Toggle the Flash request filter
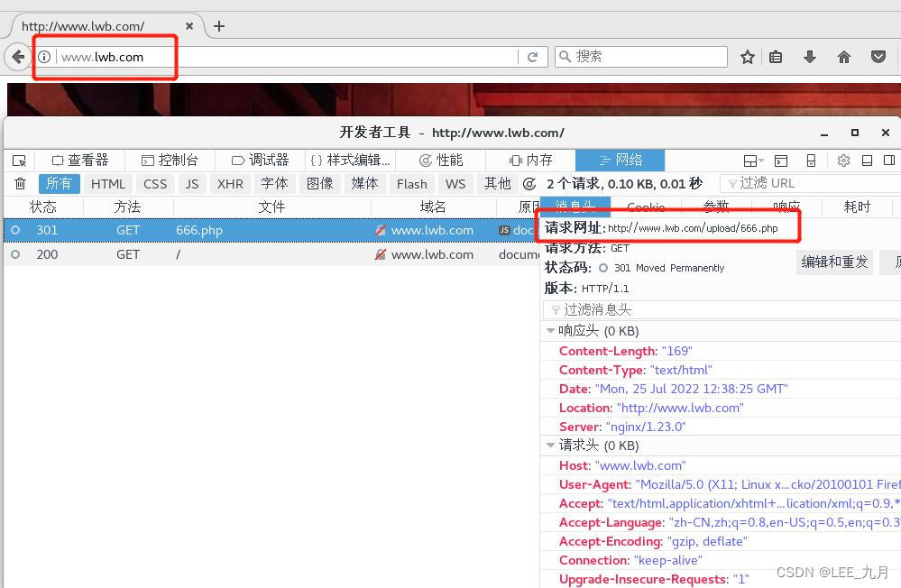Image resolution: width=901 pixels, height=588 pixels. click(412, 183)
